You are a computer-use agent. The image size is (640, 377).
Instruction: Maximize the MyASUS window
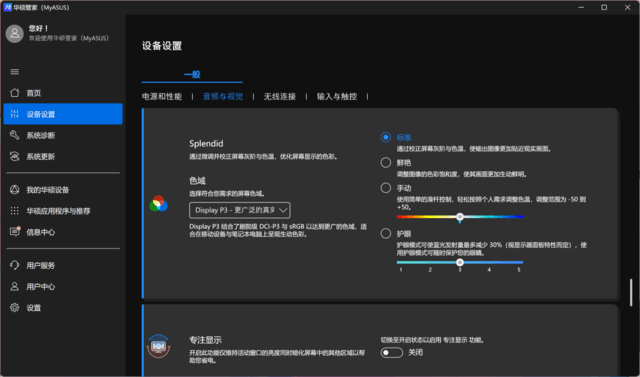pos(604,7)
